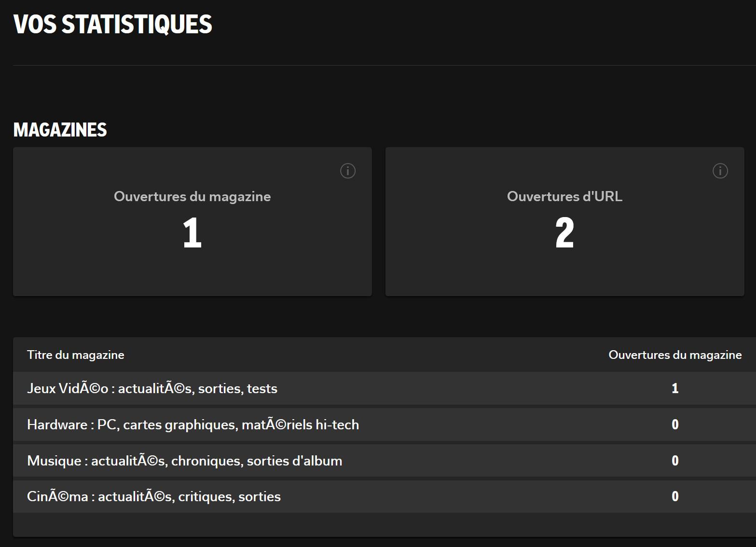Open the Jeux Vidéo magazine row title

pos(152,388)
